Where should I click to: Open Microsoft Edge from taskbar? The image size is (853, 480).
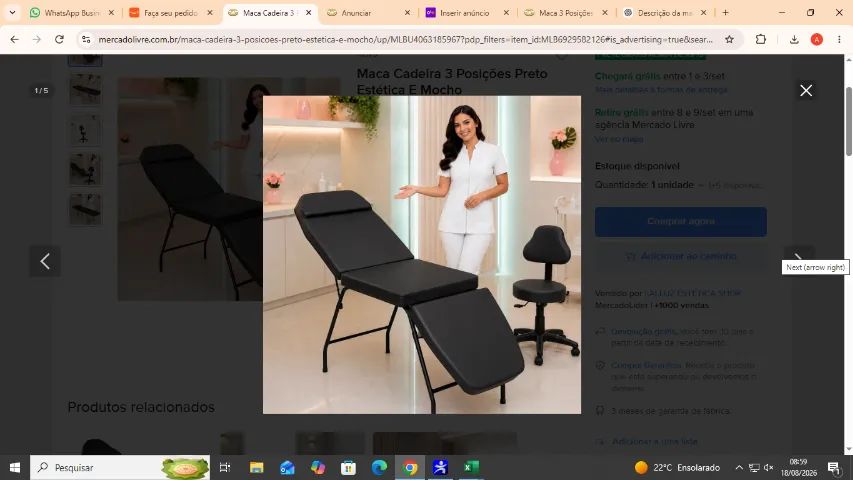[379, 467]
